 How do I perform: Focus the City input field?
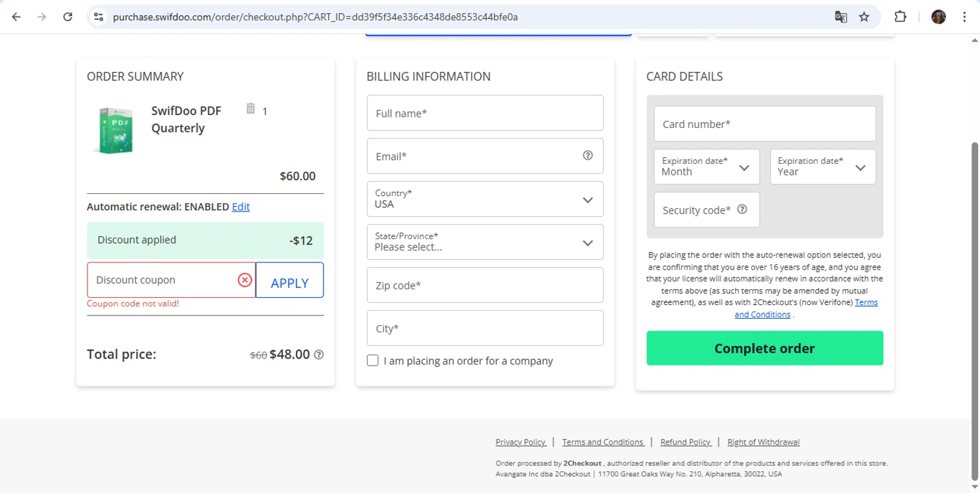pos(485,328)
